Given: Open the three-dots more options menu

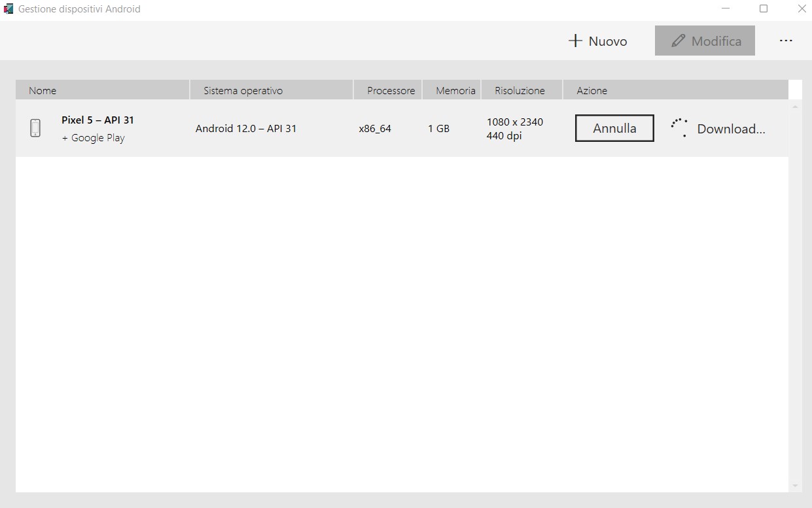Looking at the screenshot, I should 786,41.
